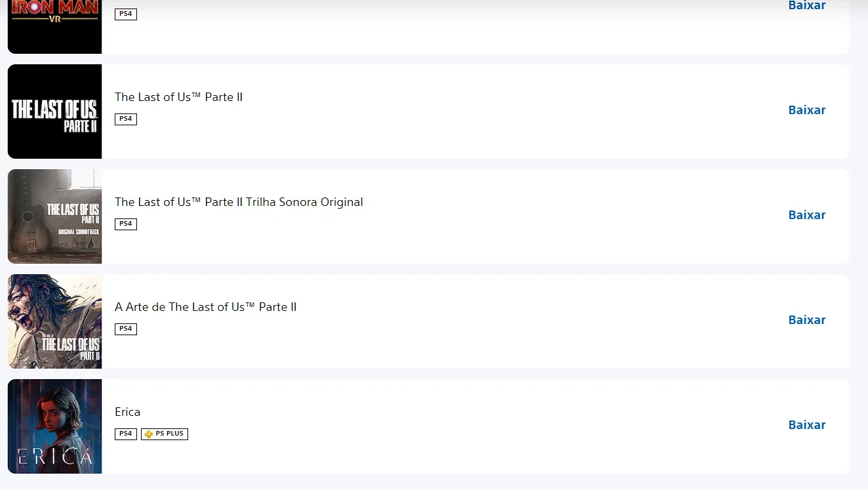Open the A Arte de The Last of Us thumbnail

[x=55, y=321]
